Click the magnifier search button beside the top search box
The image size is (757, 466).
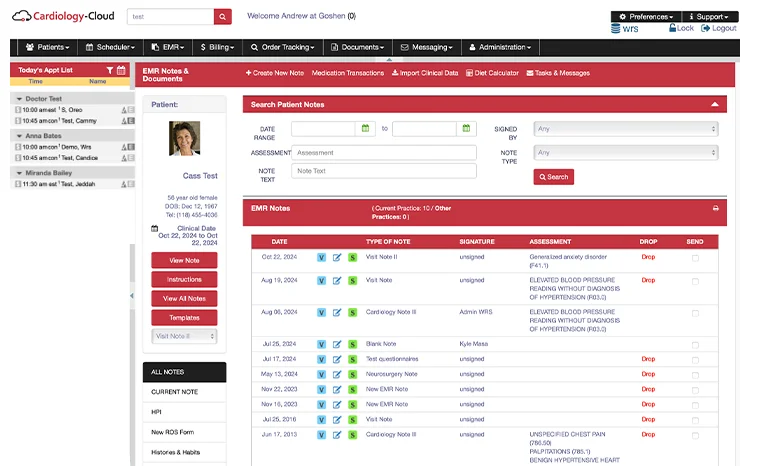[x=222, y=16]
